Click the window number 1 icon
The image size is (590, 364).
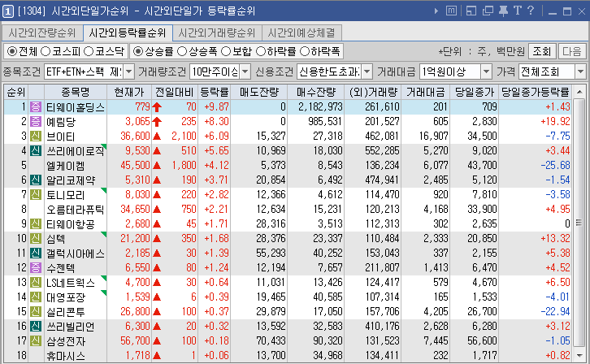8,11
